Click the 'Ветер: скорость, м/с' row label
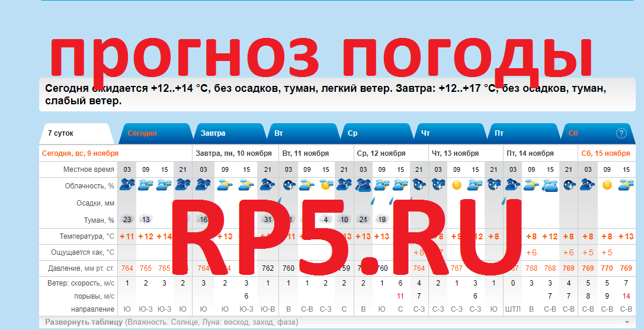This screenshot has height=330, width=644. click(x=81, y=283)
